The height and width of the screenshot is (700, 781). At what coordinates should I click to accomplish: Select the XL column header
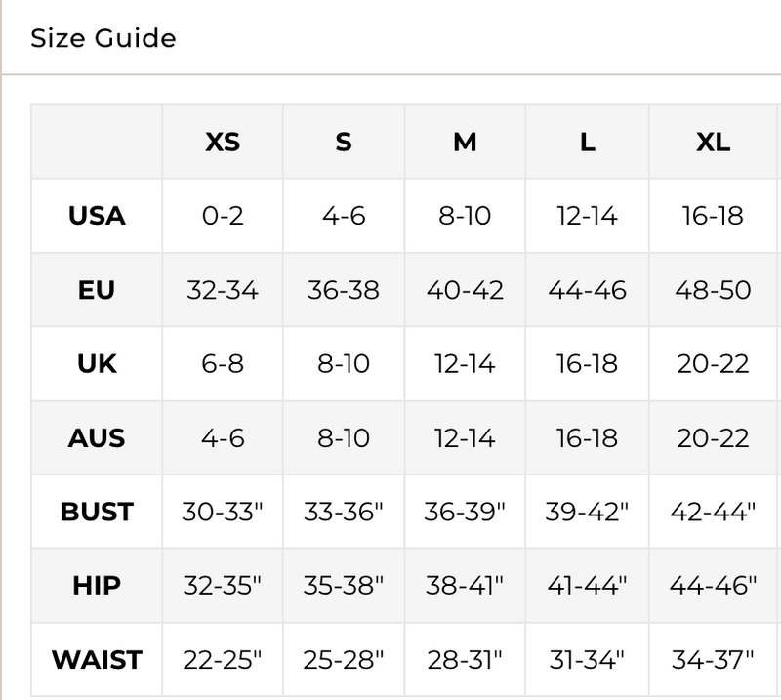click(714, 142)
